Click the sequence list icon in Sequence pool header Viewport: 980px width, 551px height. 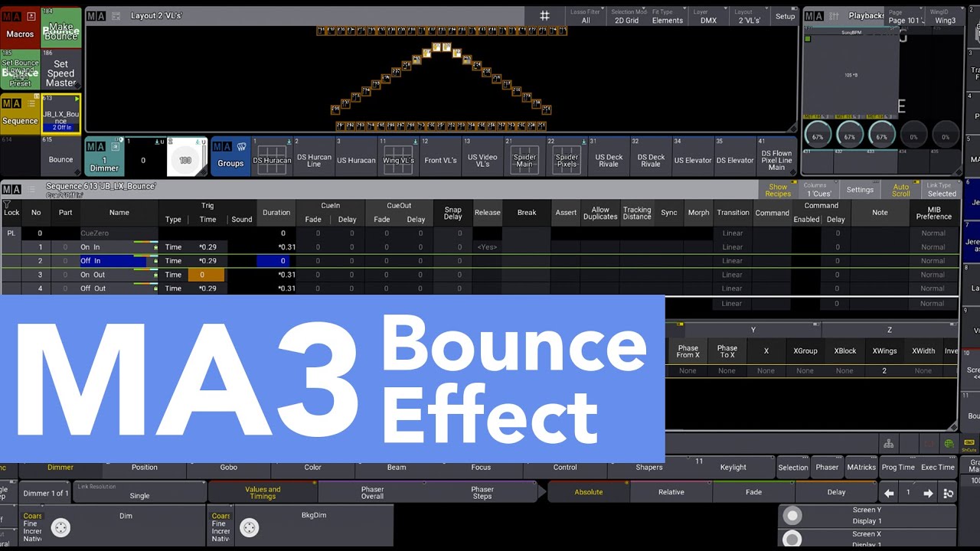[33, 103]
